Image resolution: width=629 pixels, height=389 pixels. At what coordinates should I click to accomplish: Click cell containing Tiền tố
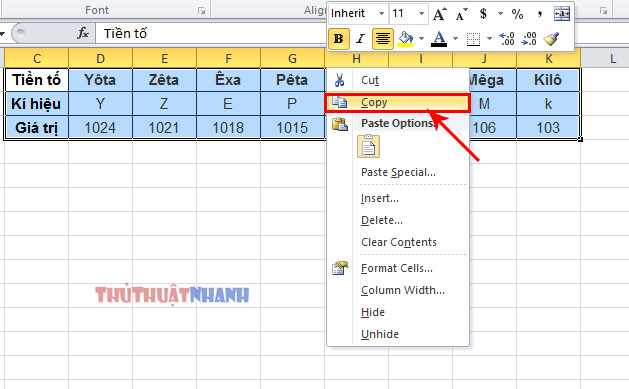click(x=37, y=80)
